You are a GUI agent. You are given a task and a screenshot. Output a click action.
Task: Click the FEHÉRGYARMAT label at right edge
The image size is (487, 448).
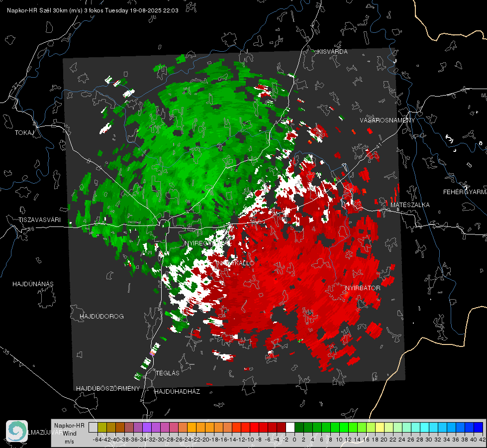[x=465, y=192]
